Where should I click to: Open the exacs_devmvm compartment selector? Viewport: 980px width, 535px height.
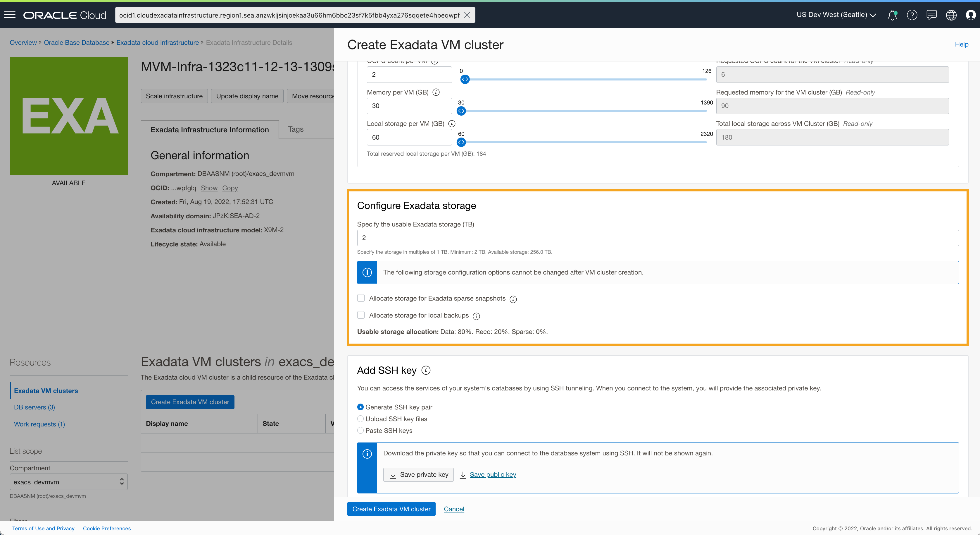pyautogui.click(x=68, y=482)
